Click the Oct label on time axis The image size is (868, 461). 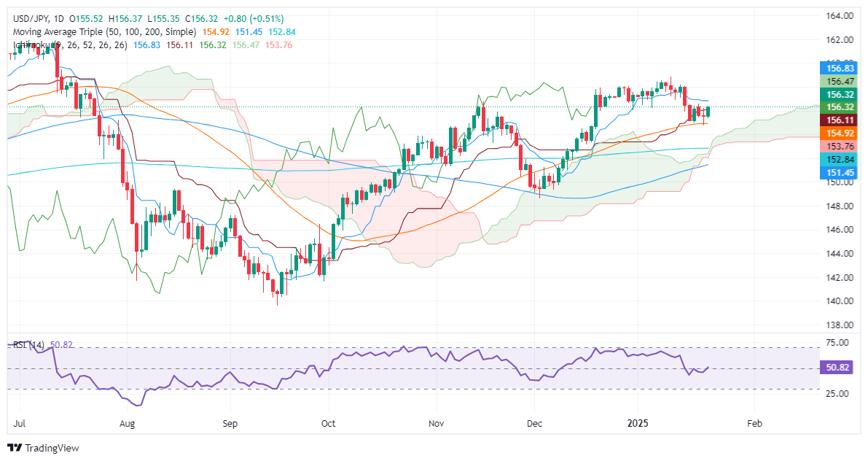[x=328, y=423]
